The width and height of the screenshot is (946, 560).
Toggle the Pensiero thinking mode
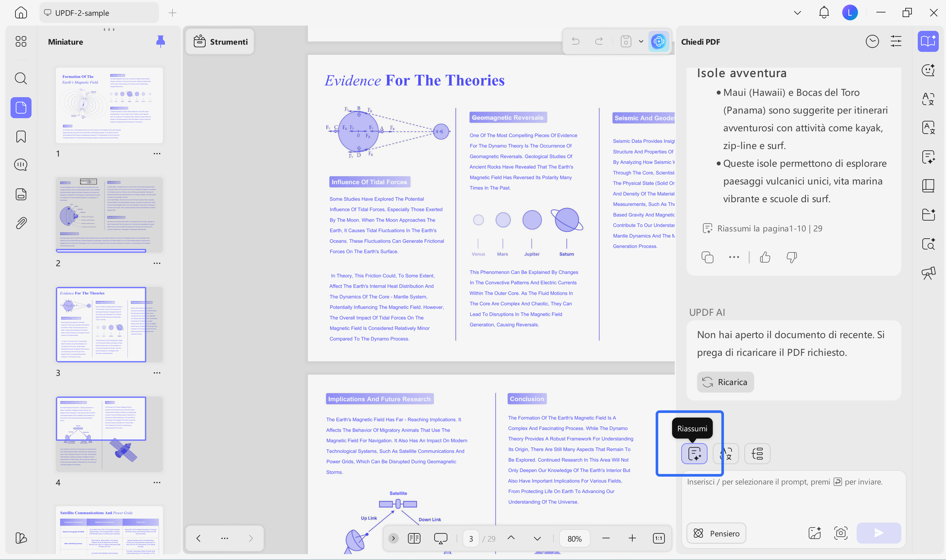(716, 533)
